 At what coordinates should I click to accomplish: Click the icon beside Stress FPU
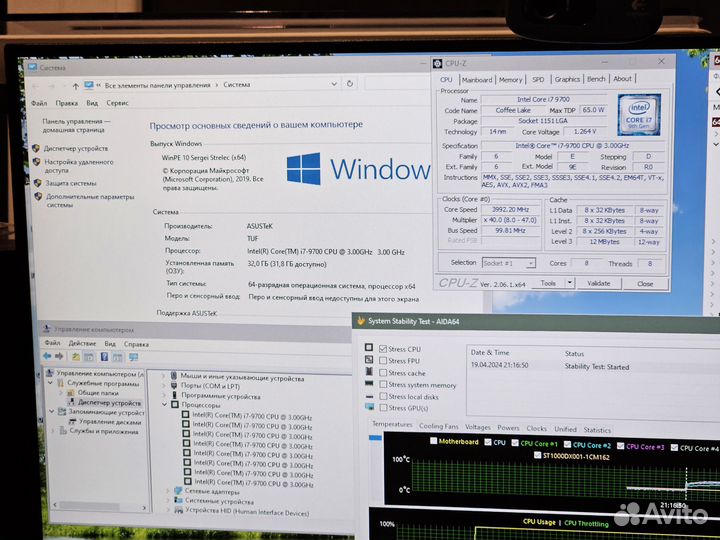click(369, 359)
